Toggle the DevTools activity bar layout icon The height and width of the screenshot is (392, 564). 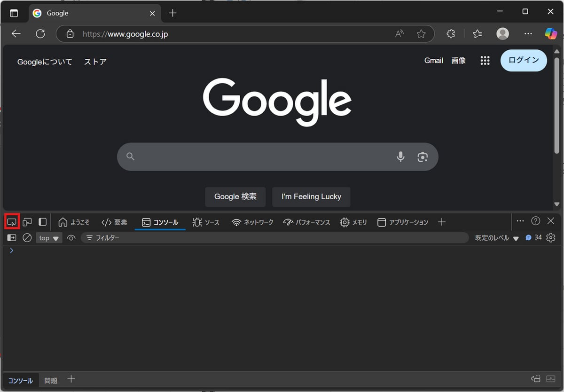(x=43, y=221)
